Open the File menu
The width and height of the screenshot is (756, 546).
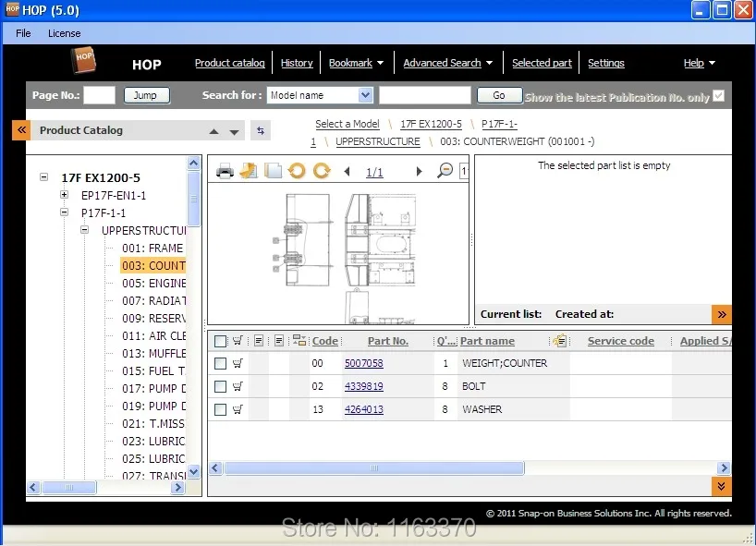(23, 33)
